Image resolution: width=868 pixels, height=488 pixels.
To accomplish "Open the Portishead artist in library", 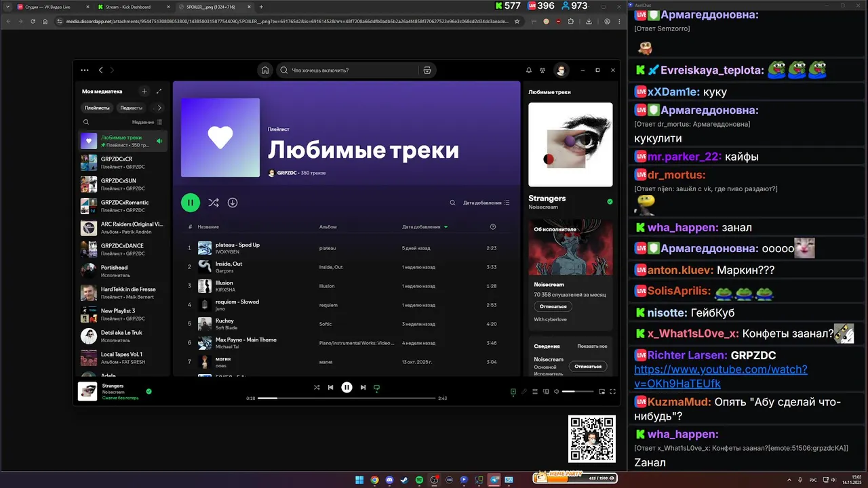I will pyautogui.click(x=122, y=271).
